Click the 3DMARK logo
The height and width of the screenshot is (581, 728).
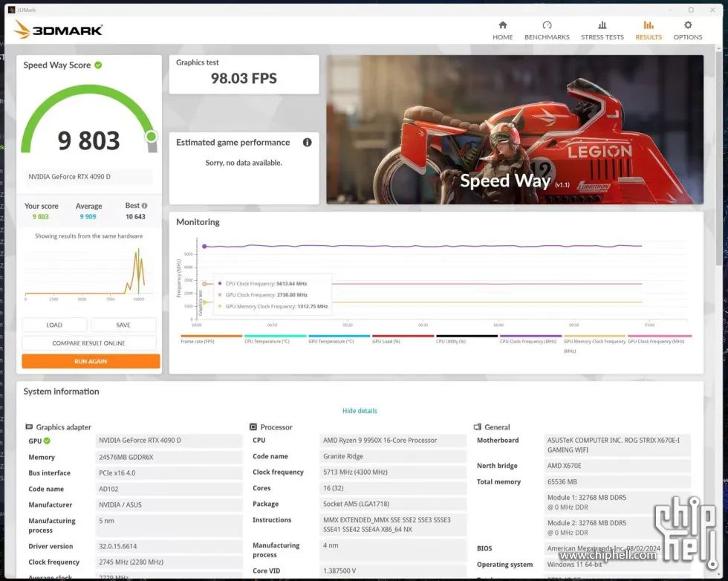click(58, 30)
